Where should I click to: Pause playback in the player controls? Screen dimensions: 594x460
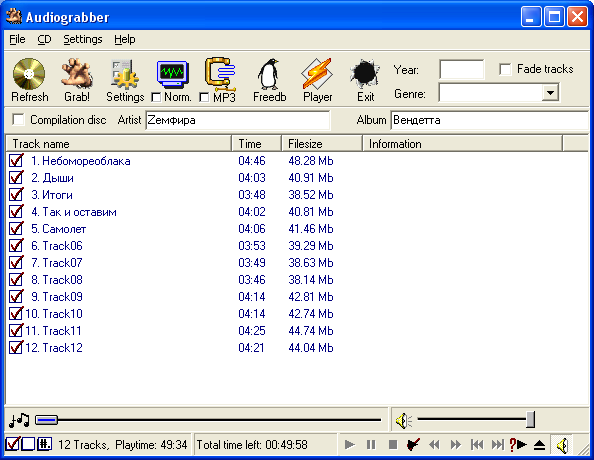[371, 444]
